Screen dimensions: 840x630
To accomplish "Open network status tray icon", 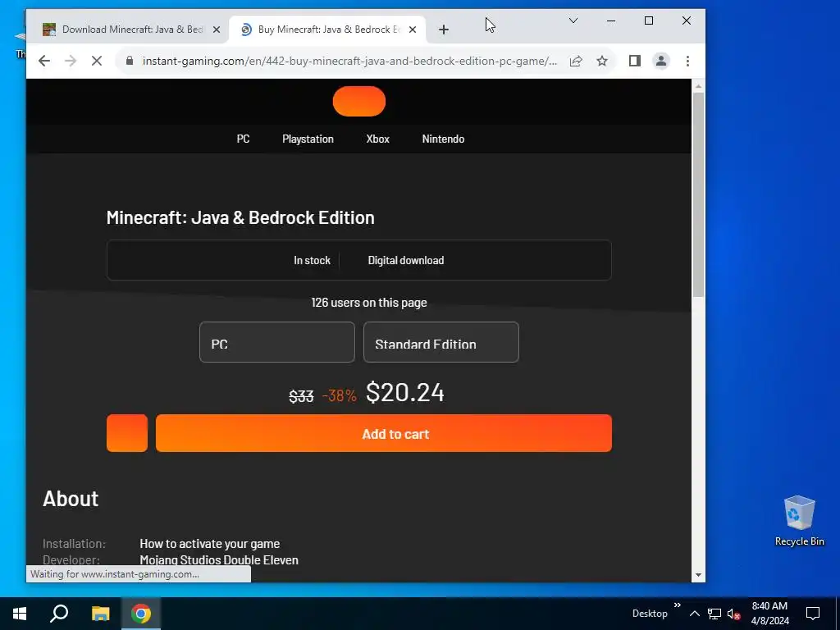I will 714,614.
